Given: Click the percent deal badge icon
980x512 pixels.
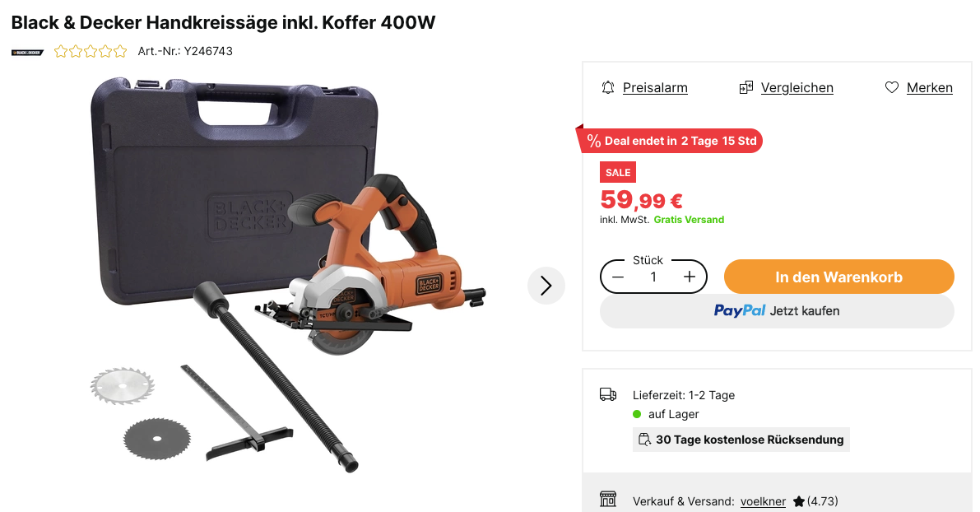Looking at the screenshot, I should click(594, 142).
